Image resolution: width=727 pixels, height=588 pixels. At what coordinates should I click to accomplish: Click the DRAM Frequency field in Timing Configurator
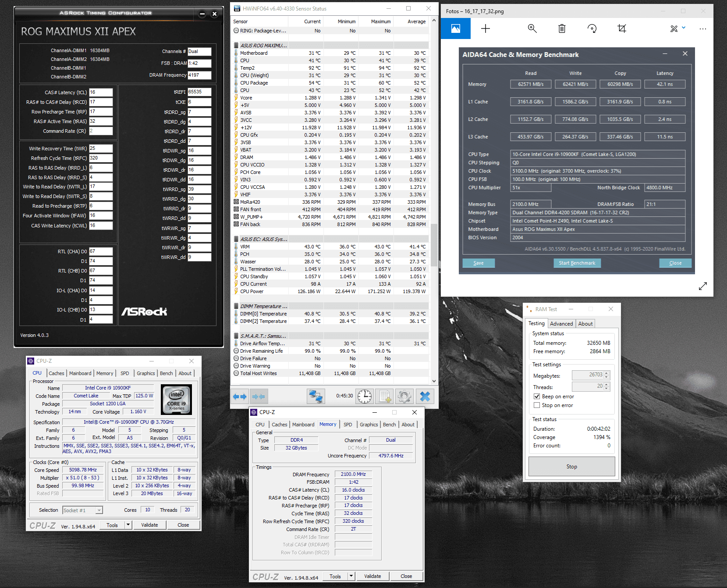(199, 75)
